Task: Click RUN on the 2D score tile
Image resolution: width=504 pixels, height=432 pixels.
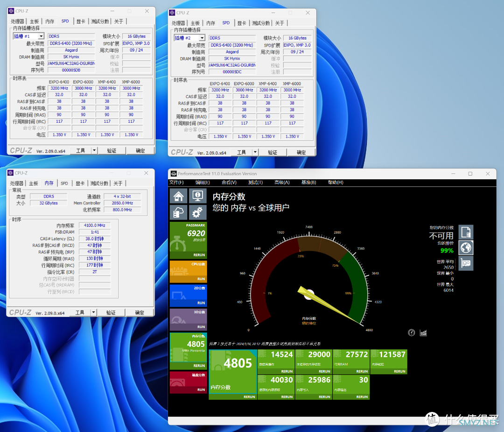Action: point(201,303)
